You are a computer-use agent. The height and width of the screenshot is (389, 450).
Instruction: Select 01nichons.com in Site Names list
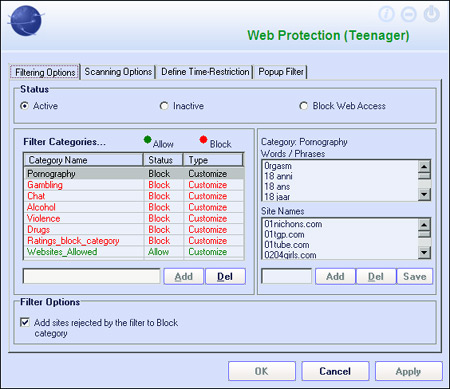(293, 224)
